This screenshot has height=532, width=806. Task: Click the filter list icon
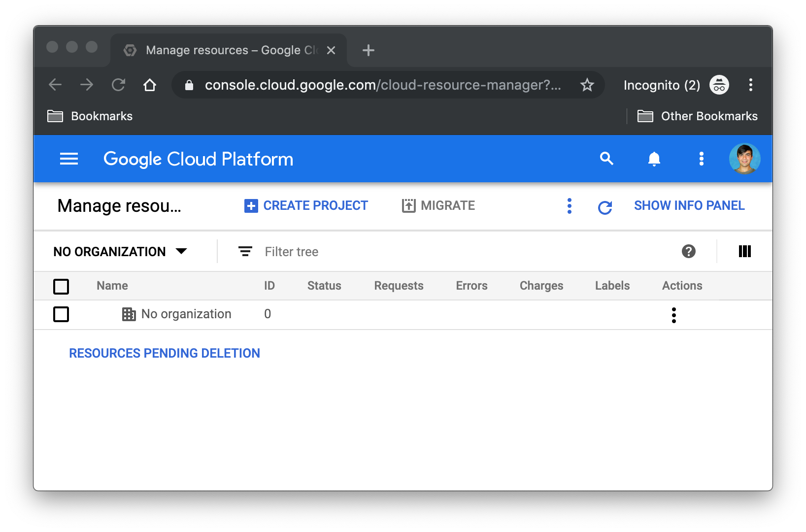[x=245, y=251]
